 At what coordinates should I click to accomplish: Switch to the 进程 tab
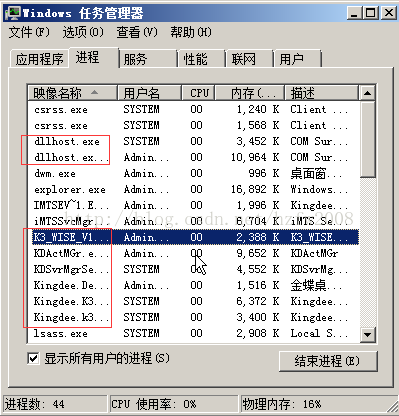[94, 57]
